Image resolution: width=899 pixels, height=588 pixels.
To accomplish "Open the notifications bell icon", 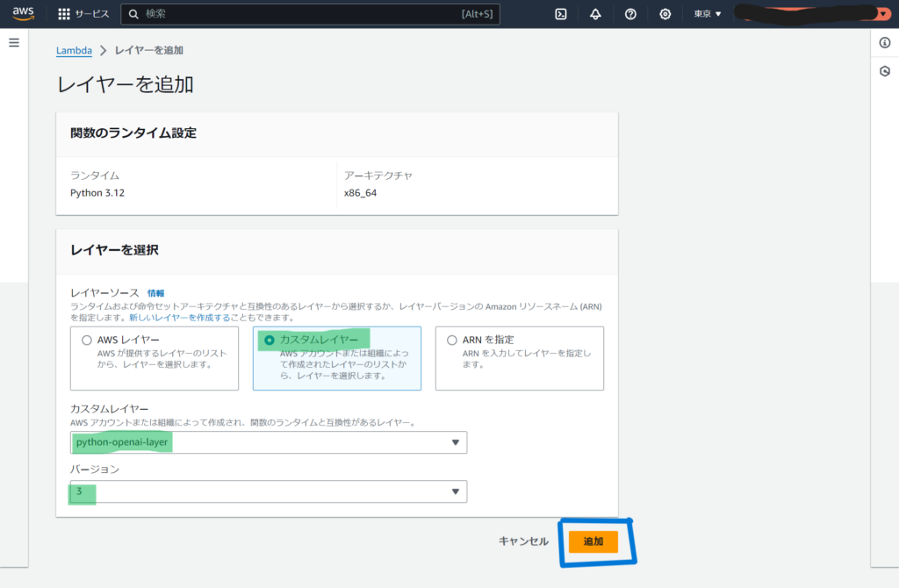I will [595, 14].
